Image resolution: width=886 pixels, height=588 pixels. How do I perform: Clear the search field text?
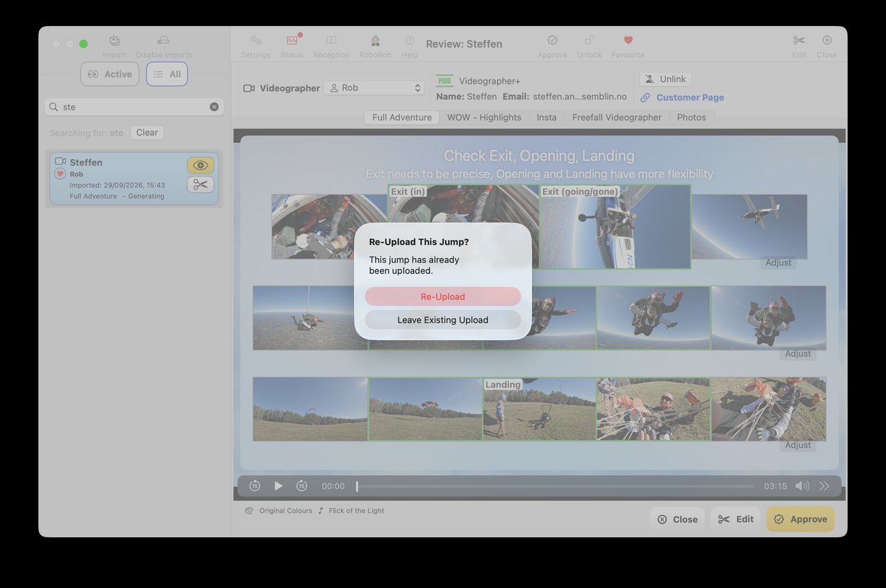(x=214, y=107)
